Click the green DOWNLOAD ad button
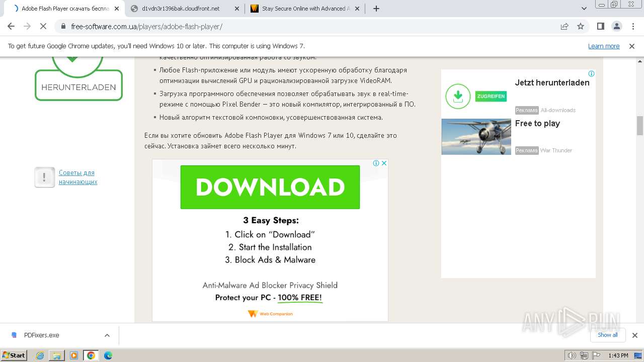Viewport: 644px width, 362px height. coord(270,187)
